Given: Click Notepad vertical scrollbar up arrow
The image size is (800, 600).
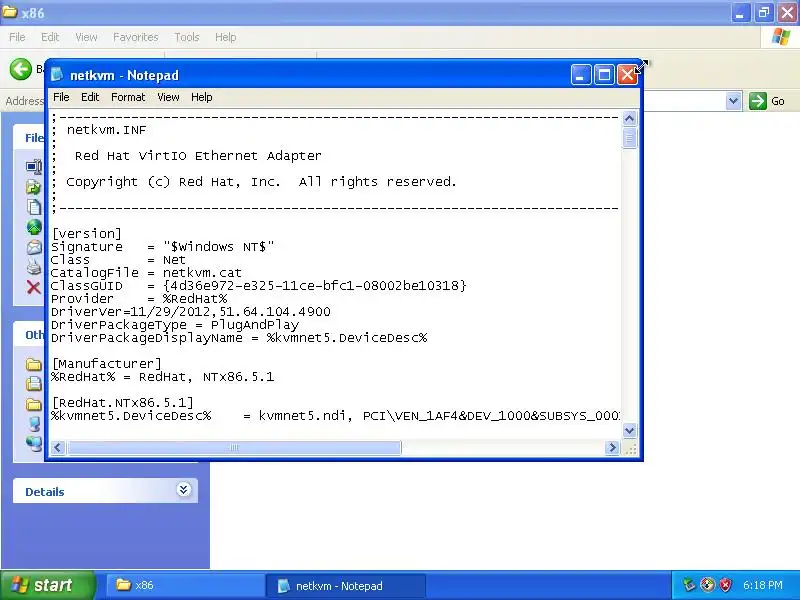Looking at the screenshot, I should pyautogui.click(x=630, y=119).
